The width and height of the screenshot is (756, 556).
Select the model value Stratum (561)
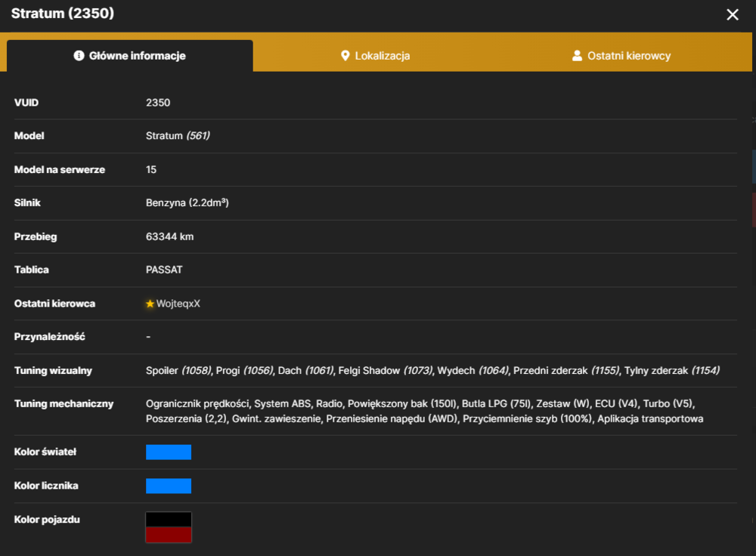click(178, 136)
